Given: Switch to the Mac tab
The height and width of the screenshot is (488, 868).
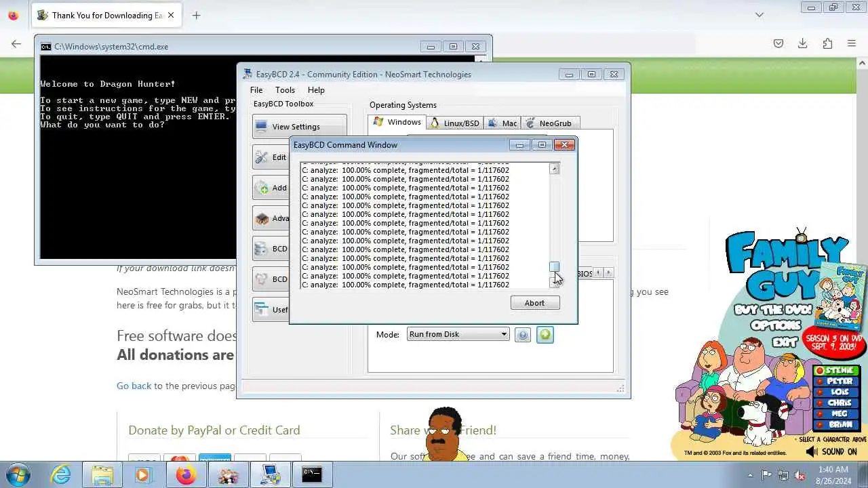Looking at the screenshot, I should pyautogui.click(x=502, y=123).
